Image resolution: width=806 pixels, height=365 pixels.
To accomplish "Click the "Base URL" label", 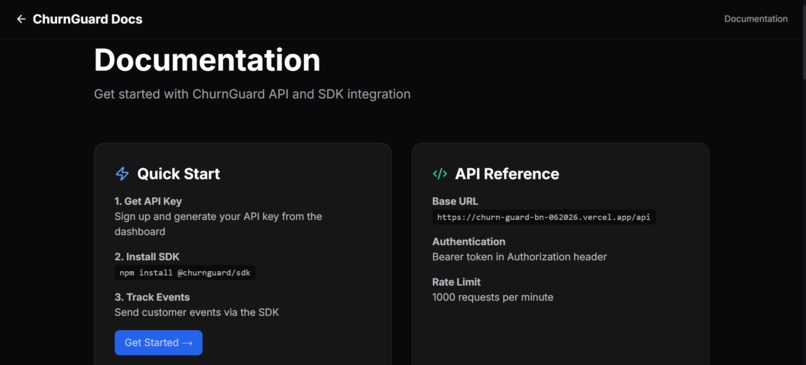I will [455, 201].
